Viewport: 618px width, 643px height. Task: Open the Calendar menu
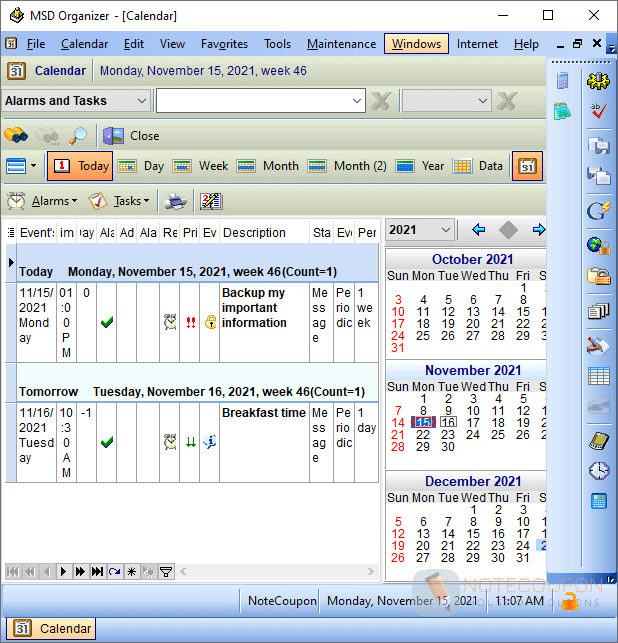pos(84,44)
